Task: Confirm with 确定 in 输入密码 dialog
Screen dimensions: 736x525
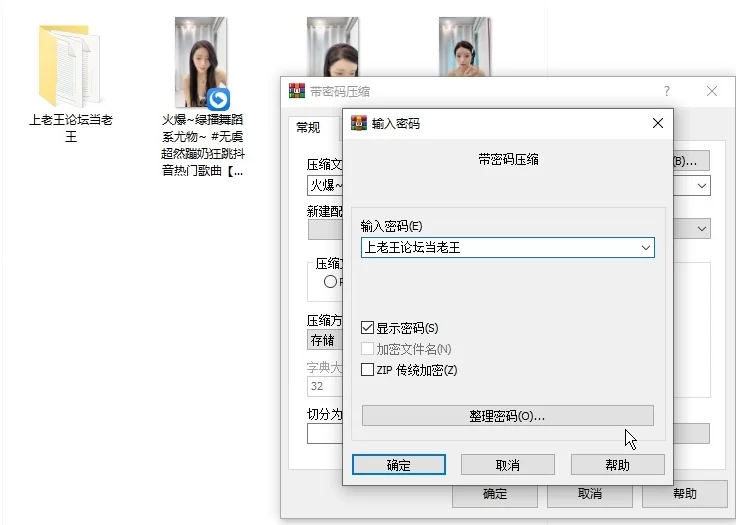Action: (399, 465)
